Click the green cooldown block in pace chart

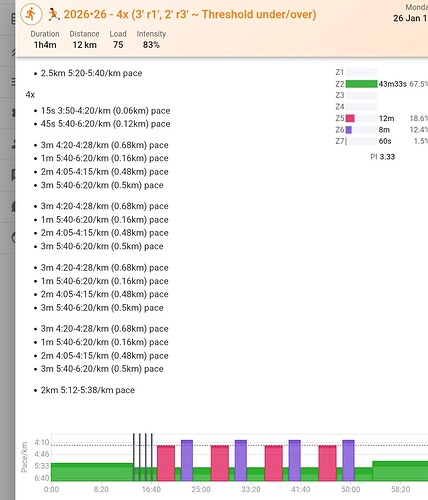point(400,471)
